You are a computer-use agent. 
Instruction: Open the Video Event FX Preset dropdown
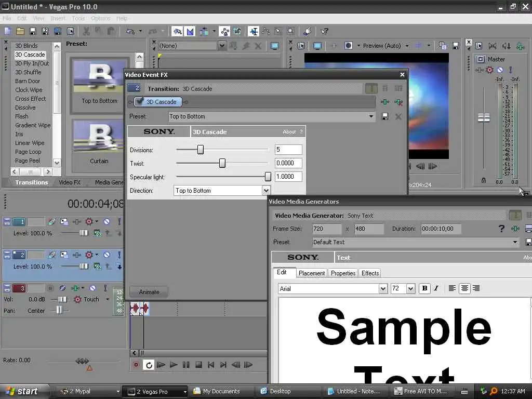[371, 117]
